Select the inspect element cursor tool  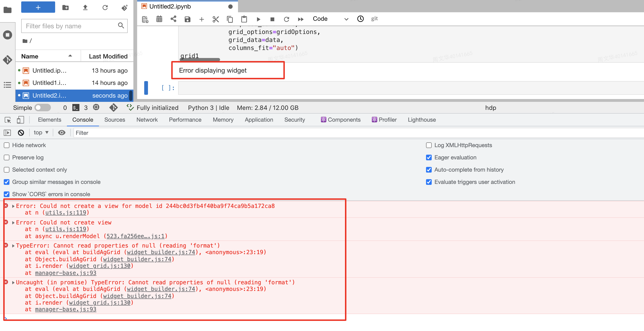[8, 120]
